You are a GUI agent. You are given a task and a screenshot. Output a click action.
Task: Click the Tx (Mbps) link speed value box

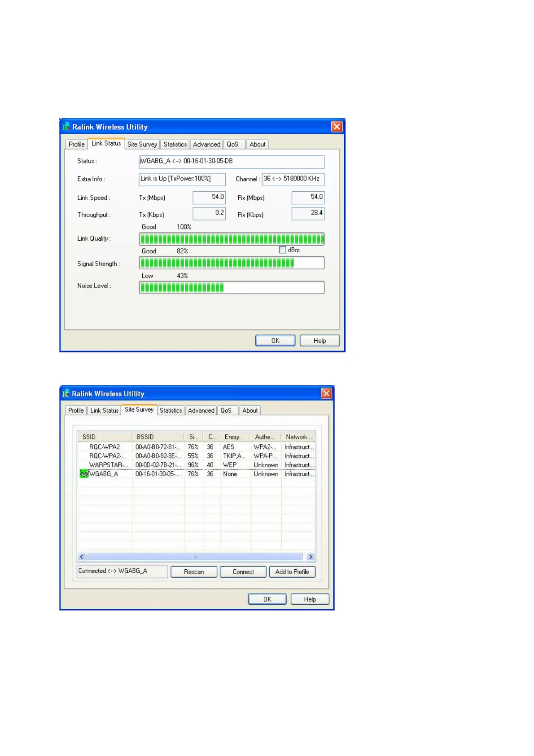(209, 198)
